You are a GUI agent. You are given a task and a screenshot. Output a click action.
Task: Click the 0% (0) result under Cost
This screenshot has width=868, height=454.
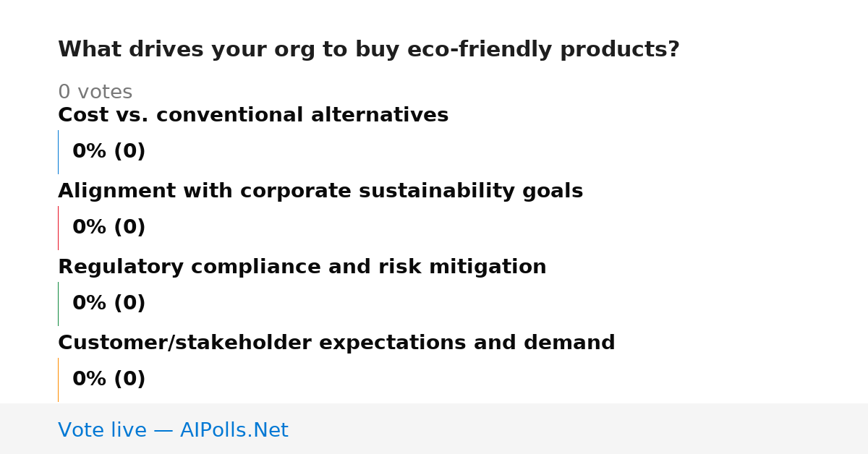pos(109,152)
